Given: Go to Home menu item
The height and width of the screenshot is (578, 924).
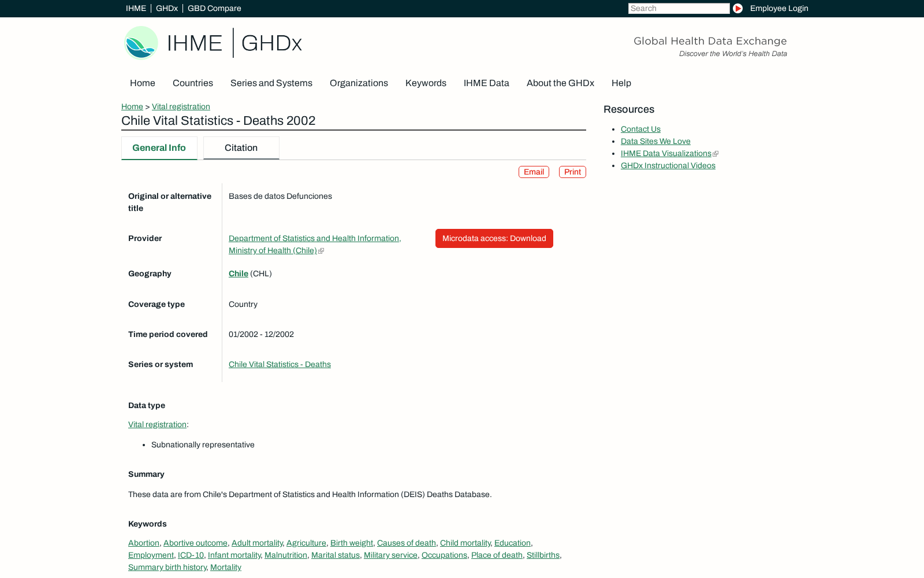Looking at the screenshot, I should coord(143,83).
